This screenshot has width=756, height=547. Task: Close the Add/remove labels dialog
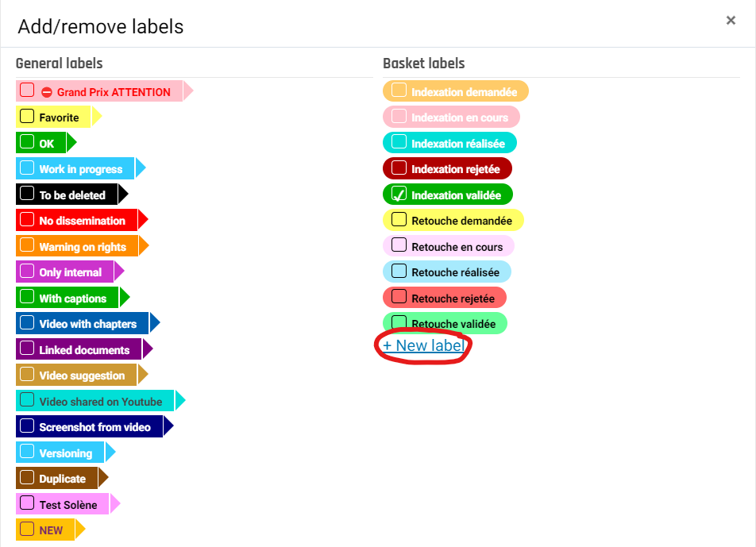(x=731, y=21)
